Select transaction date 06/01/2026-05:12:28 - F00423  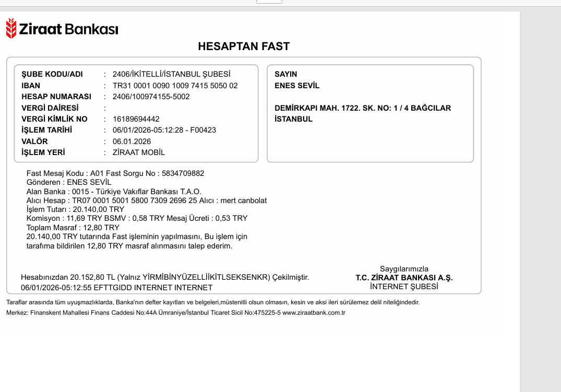[164, 130]
